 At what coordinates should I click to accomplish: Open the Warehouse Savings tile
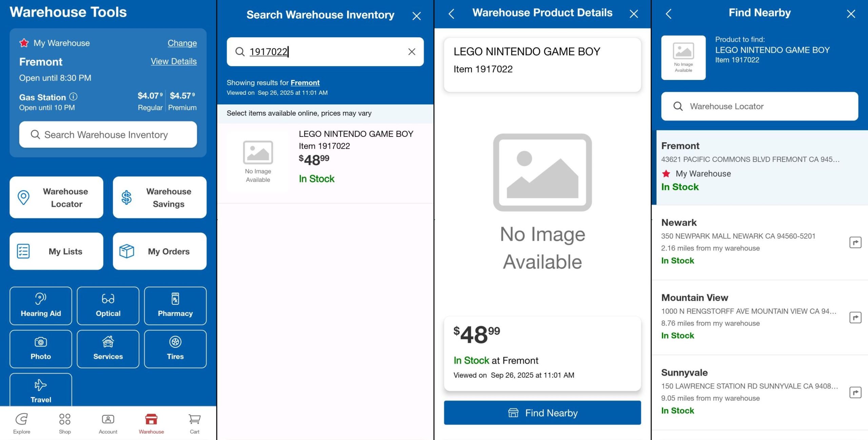(x=159, y=197)
